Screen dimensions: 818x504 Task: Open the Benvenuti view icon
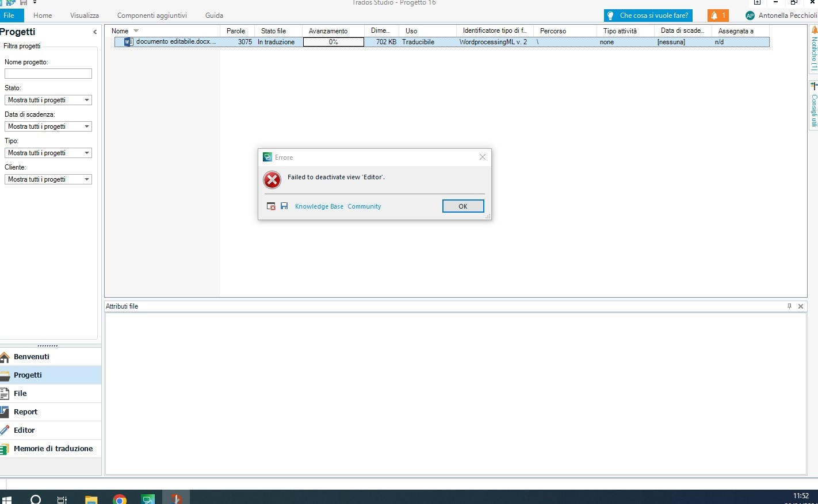pyautogui.click(x=5, y=357)
